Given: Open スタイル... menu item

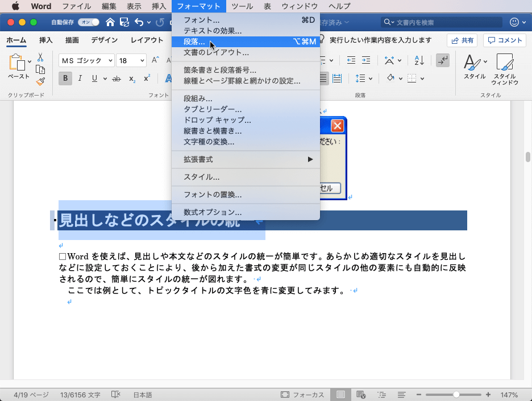Looking at the screenshot, I should (246, 177).
